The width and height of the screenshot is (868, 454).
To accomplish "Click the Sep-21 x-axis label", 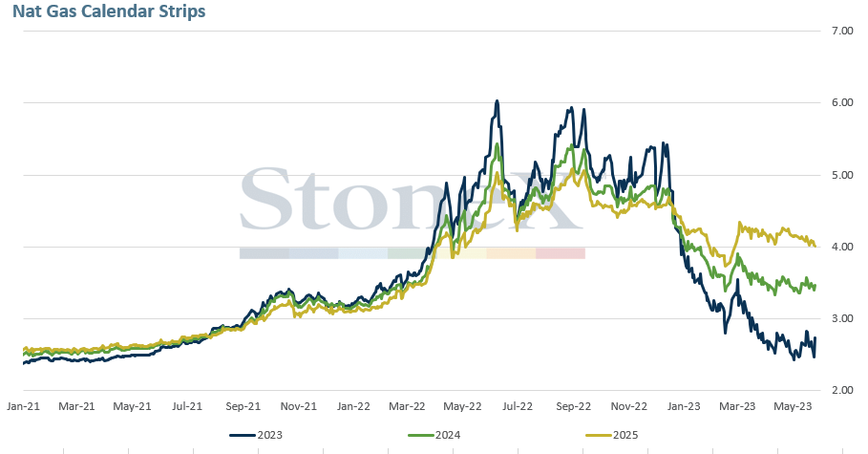I will tap(243, 406).
